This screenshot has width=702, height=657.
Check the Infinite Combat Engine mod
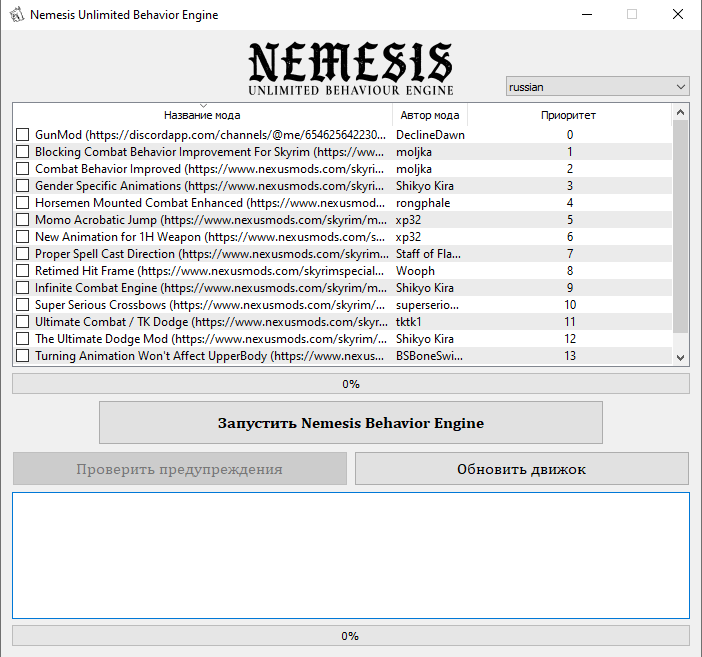[x=23, y=288]
